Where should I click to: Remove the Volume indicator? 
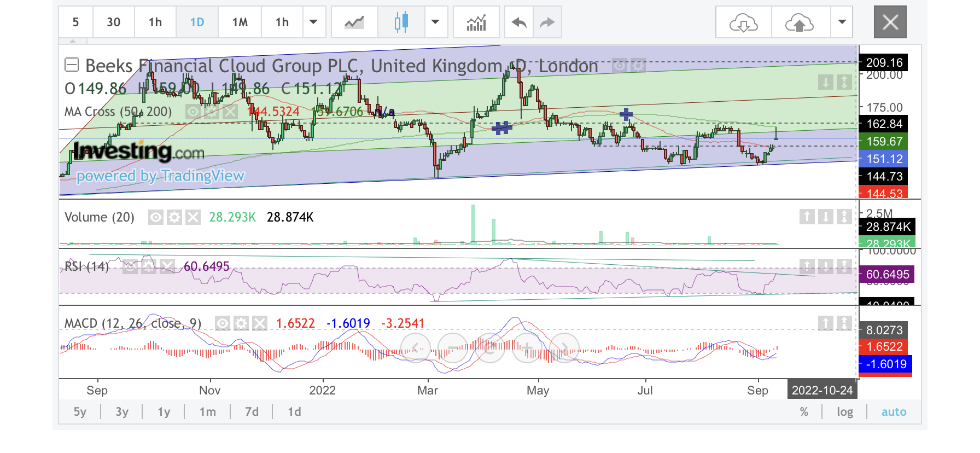[x=193, y=218]
